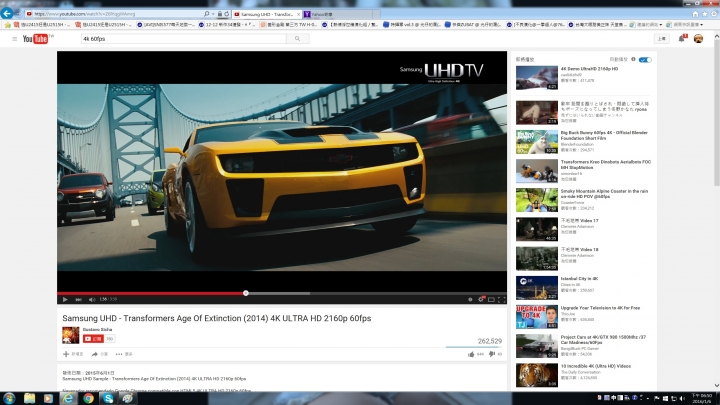This screenshot has height=405, width=720.
Task: Click the upload button in YouTube header
Action: coord(662,39)
